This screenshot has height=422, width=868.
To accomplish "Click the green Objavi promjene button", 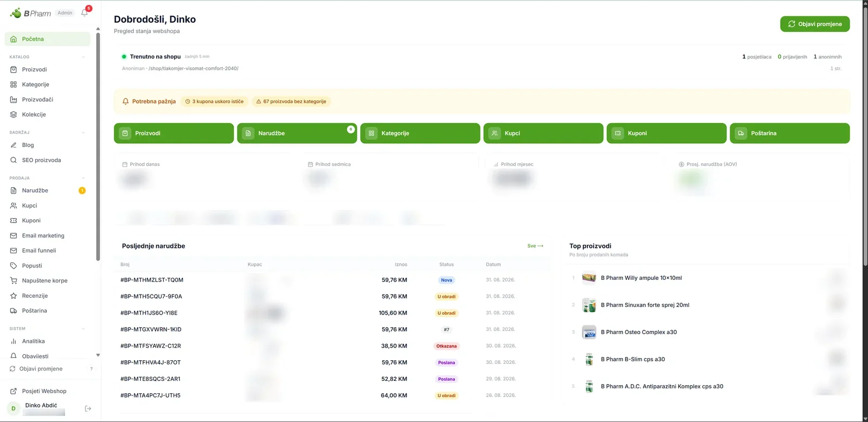I will [815, 24].
